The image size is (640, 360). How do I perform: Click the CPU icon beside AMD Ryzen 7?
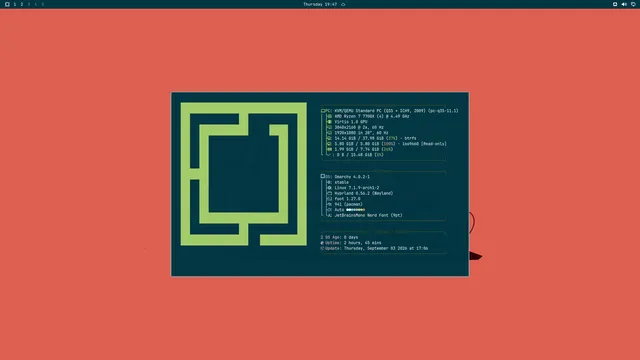click(329, 116)
